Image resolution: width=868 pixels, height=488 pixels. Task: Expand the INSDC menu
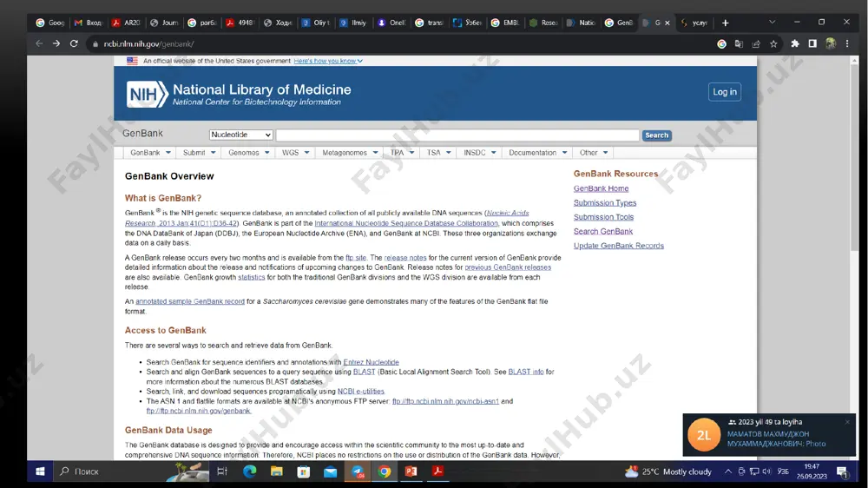[479, 152]
